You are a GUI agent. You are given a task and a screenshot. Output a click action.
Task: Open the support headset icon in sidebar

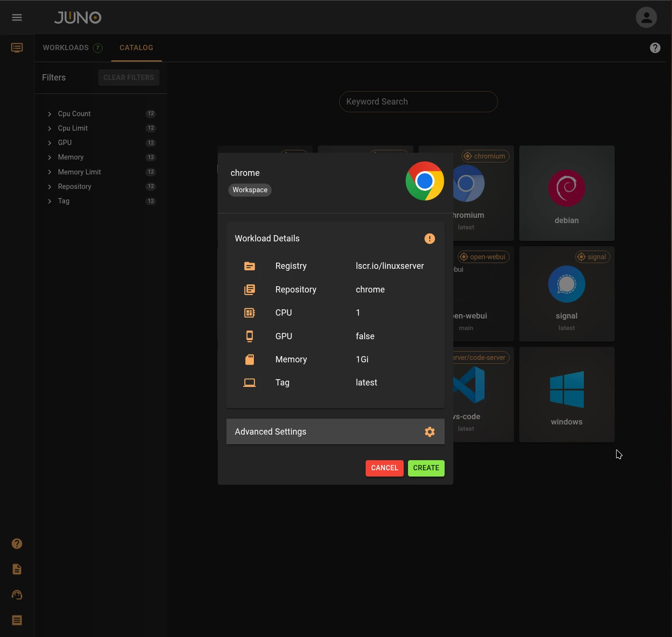[17, 595]
